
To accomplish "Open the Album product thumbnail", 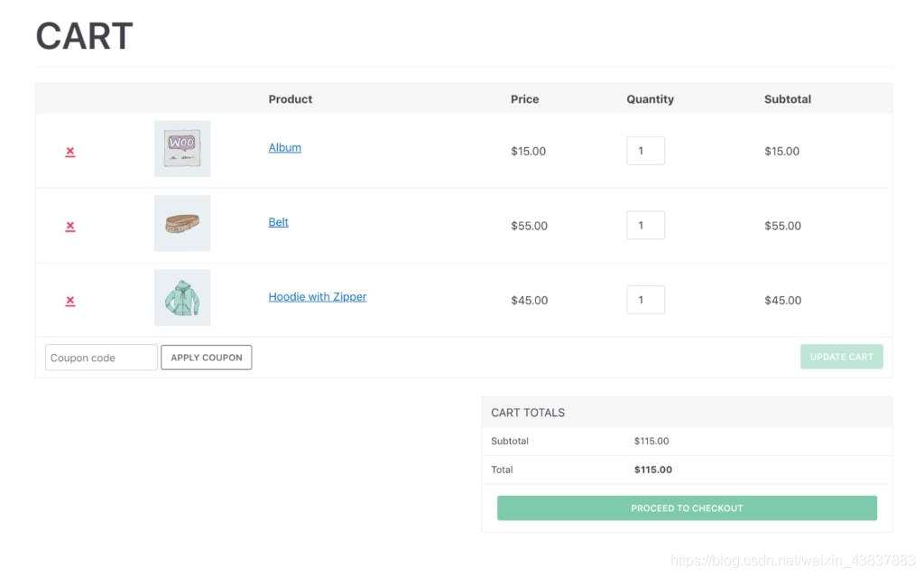I will click(182, 149).
